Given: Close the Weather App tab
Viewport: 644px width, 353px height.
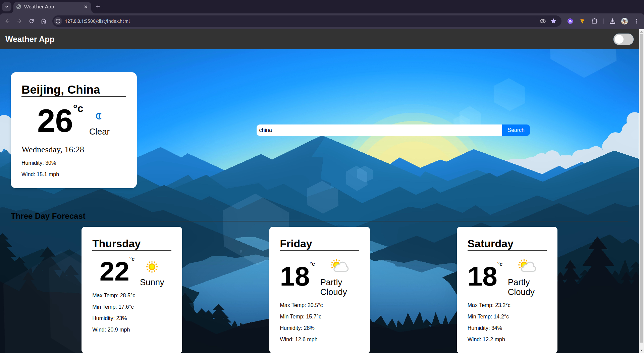Looking at the screenshot, I should [x=86, y=7].
